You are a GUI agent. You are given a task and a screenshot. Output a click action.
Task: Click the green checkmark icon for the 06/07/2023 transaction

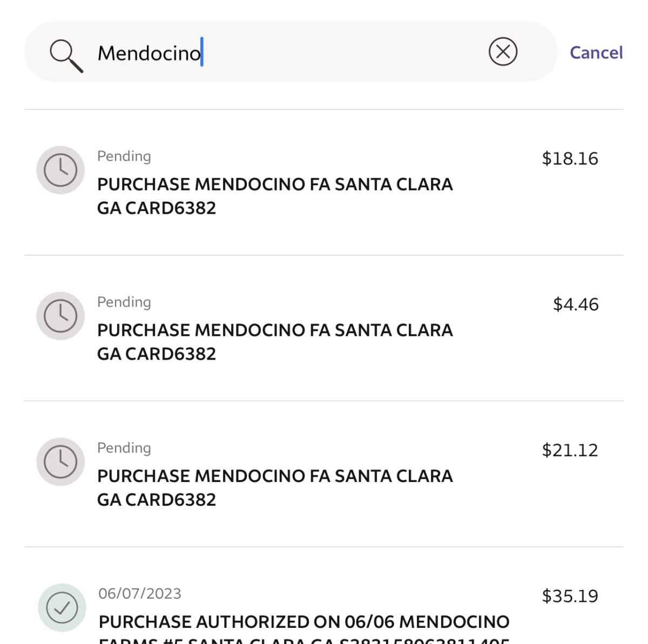[x=62, y=607]
